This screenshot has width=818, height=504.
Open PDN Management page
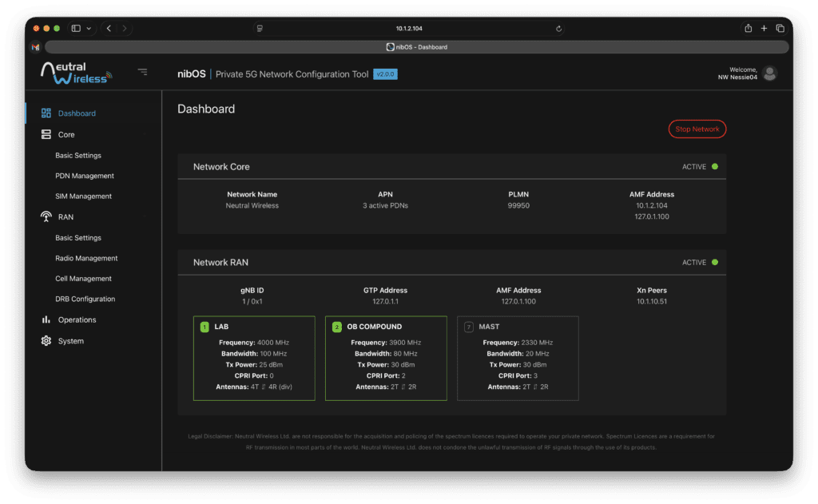coord(84,176)
